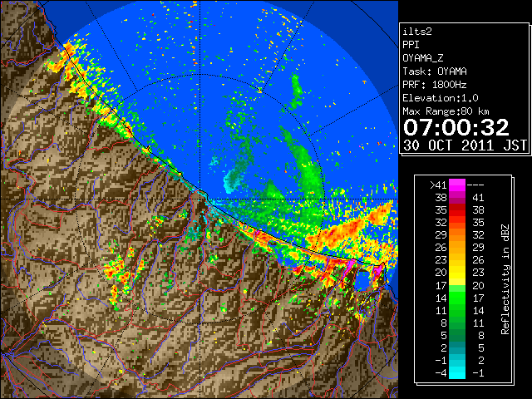Pick the orange 29 dBZ legend swatch
The height and width of the screenshot is (399, 532).
pos(457,234)
